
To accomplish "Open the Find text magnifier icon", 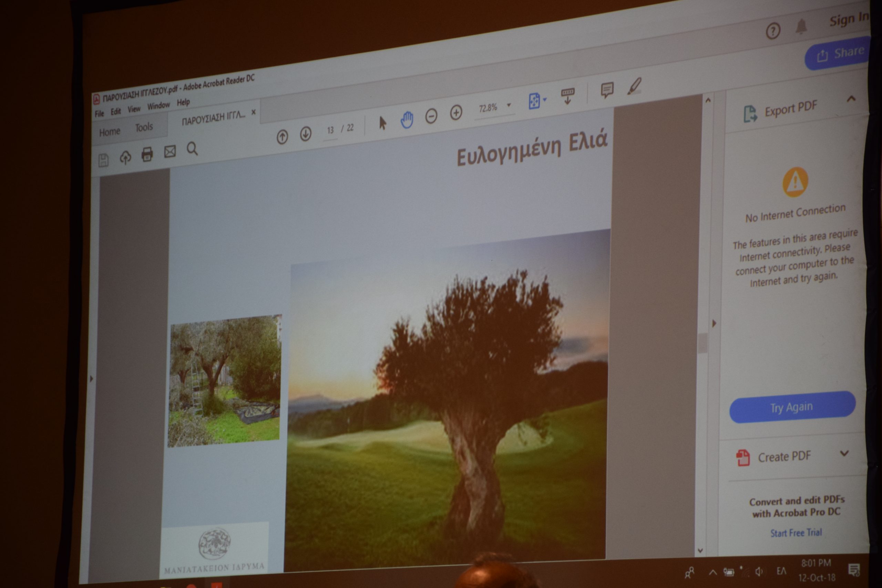I will 192,148.
